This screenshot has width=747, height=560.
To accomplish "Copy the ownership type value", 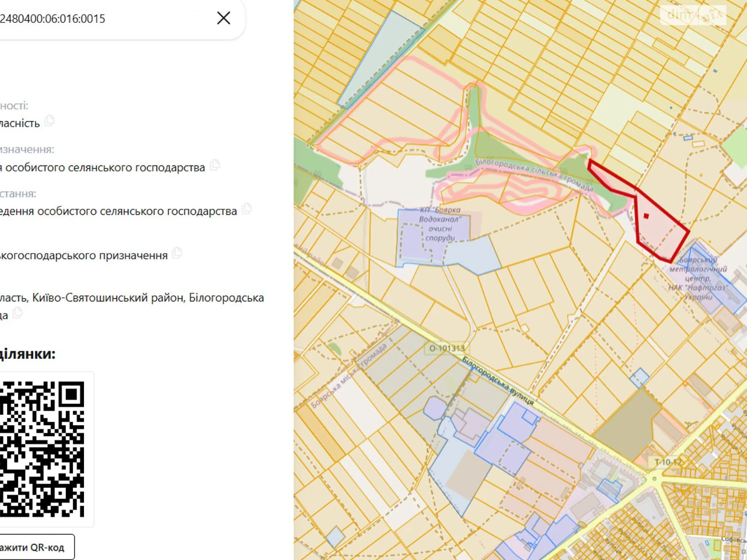I will [50, 121].
